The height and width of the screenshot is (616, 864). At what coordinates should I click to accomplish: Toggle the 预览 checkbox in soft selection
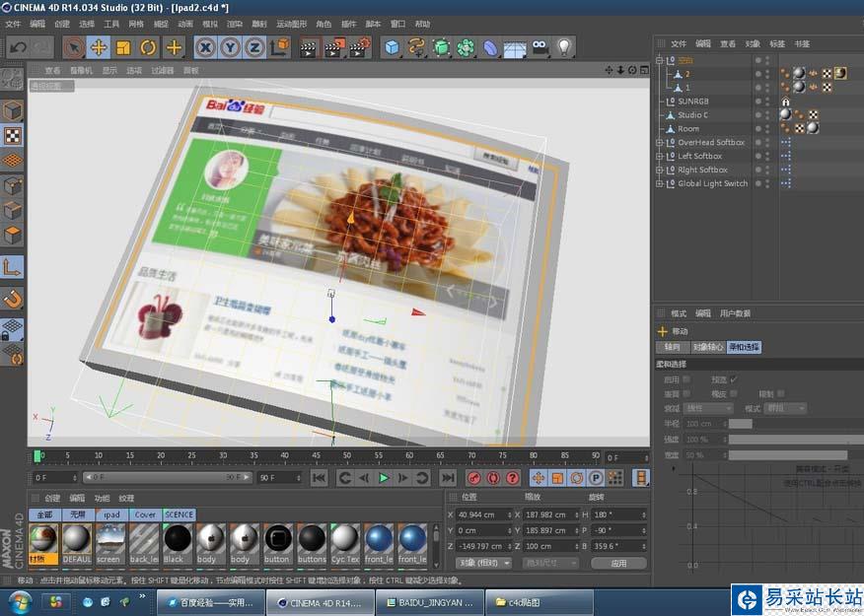coord(733,379)
